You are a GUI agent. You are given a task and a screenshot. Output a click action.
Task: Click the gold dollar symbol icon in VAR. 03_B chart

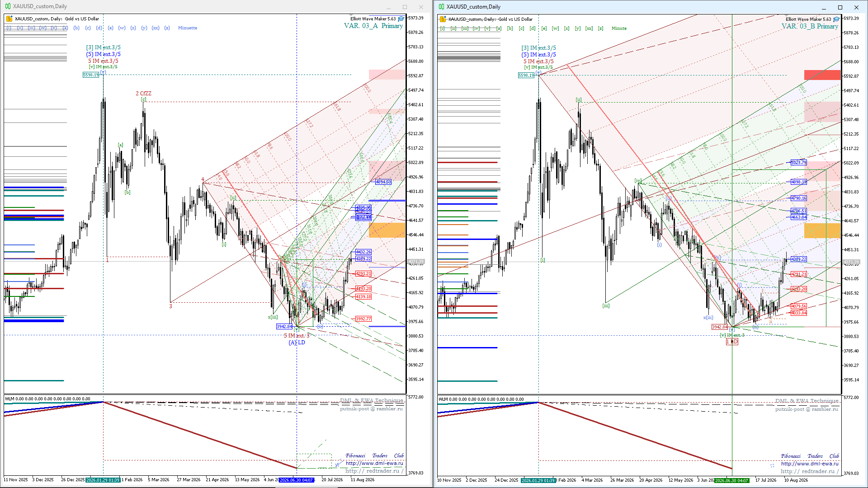443,19
